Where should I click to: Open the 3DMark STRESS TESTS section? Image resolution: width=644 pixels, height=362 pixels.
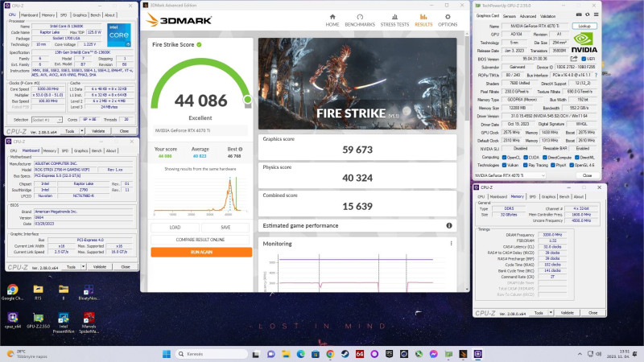click(394, 20)
